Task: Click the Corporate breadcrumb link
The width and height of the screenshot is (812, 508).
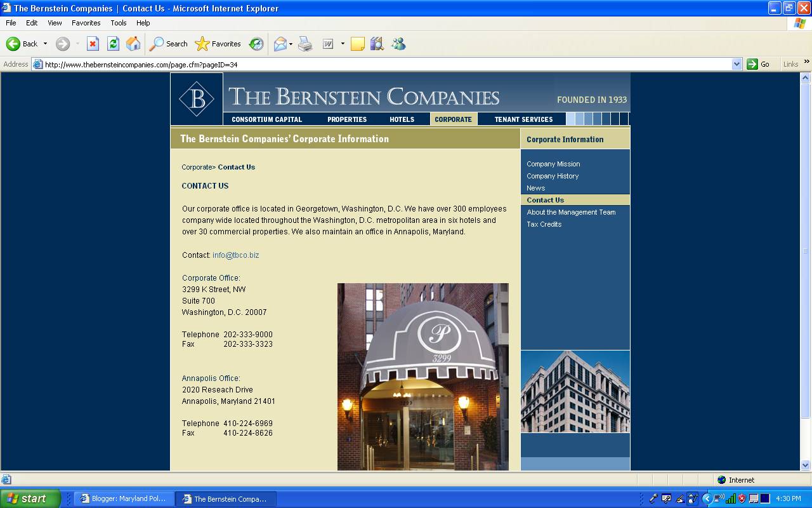Action: coord(197,167)
